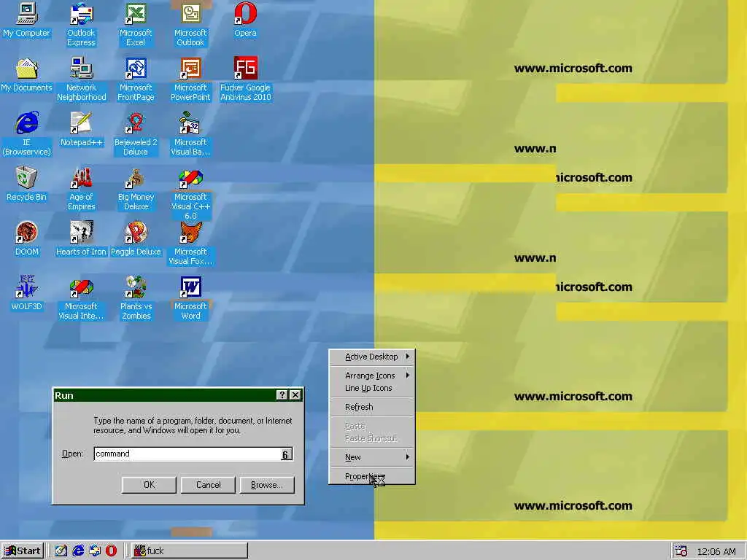This screenshot has height=560, width=747.
Task: Expand the New submenu
Action: [x=371, y=457]
